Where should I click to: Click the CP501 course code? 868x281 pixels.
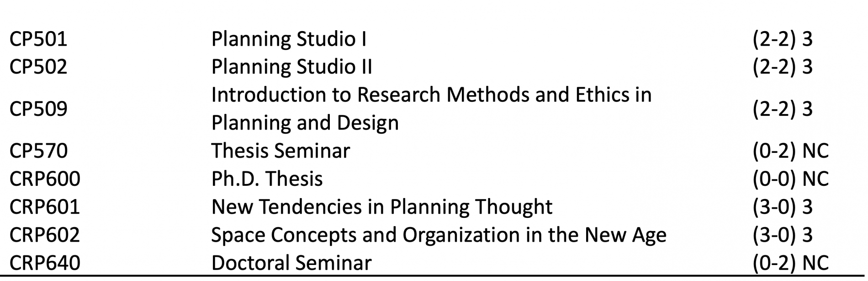[x=38, y=39]
